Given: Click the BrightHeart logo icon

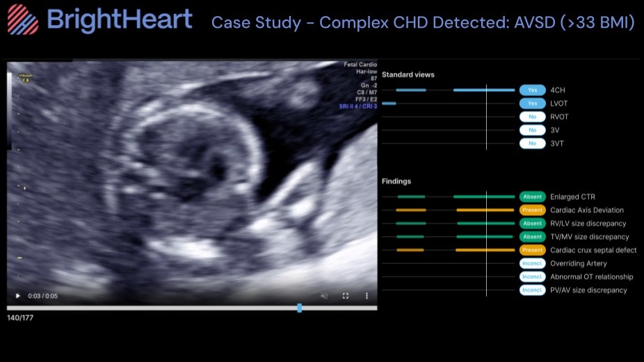Looking at the screenshot, I should (x=23, y=19).
